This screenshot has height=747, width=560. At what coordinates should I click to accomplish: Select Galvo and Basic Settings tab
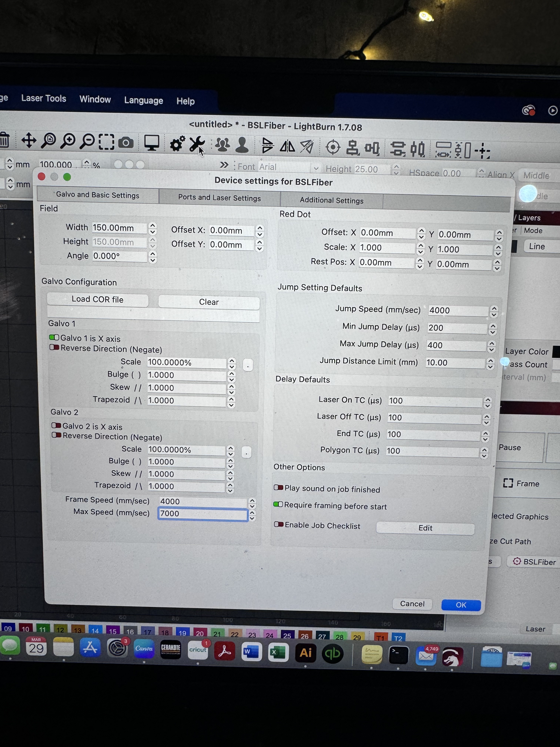click(x=98, y=195)
